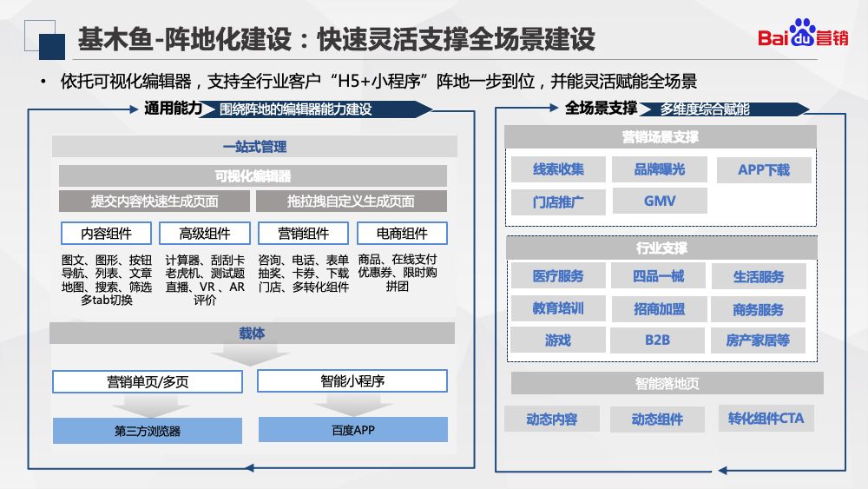This screenshot has height=489, width=868.
Task: Select the 房产家居等 tile
Action: click(758, 340)
